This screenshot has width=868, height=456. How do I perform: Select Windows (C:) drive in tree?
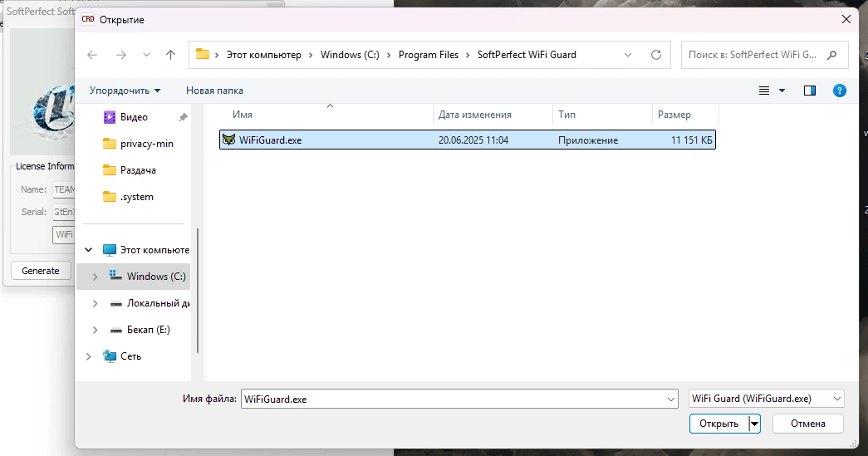pos(155,277)
